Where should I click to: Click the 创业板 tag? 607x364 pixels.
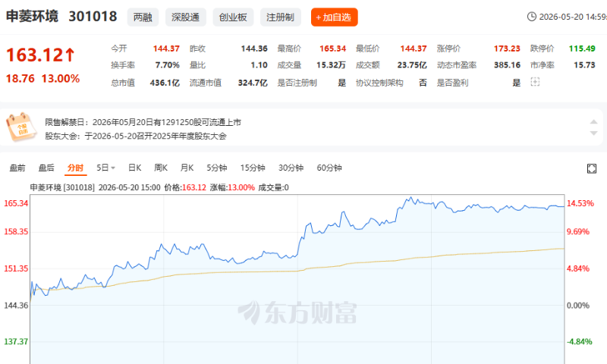233,17
